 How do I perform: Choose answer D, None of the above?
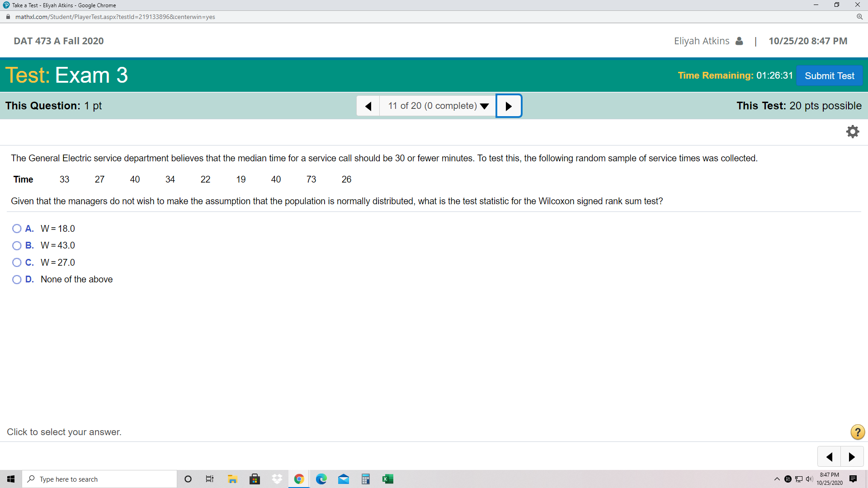17,279
